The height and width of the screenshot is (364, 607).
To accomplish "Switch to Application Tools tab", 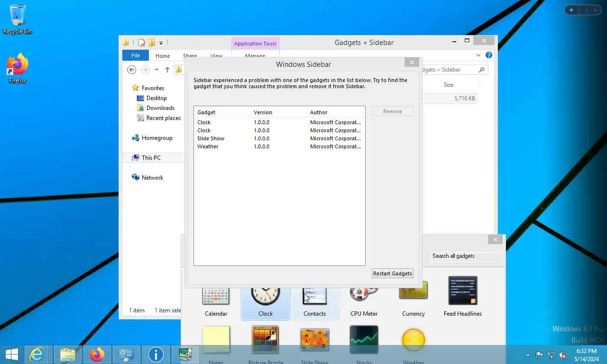I will click(x=255, y=44).
